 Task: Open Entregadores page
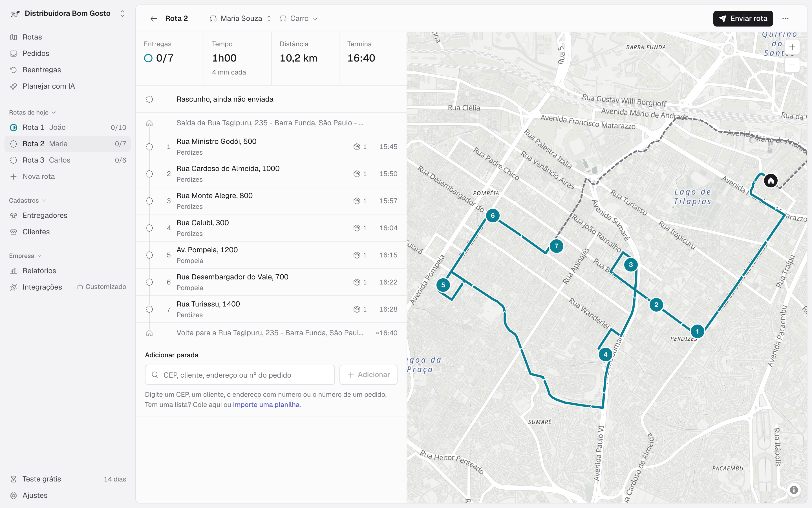click(x=67, y=215)
